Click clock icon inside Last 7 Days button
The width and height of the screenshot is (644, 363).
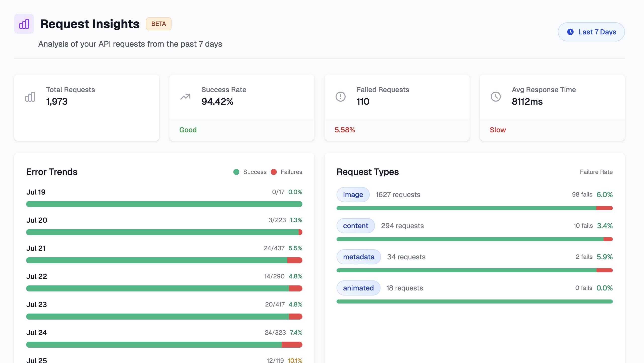[x=570, y=32]
